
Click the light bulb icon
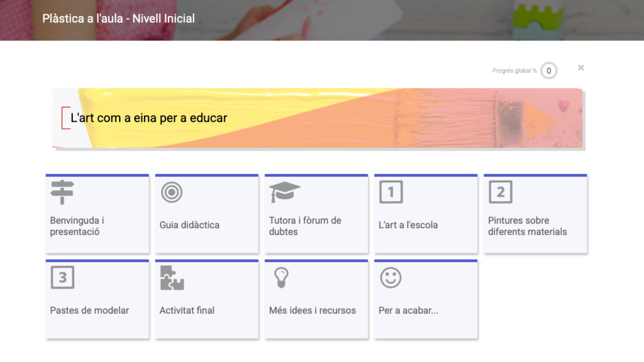pos(281,277)
